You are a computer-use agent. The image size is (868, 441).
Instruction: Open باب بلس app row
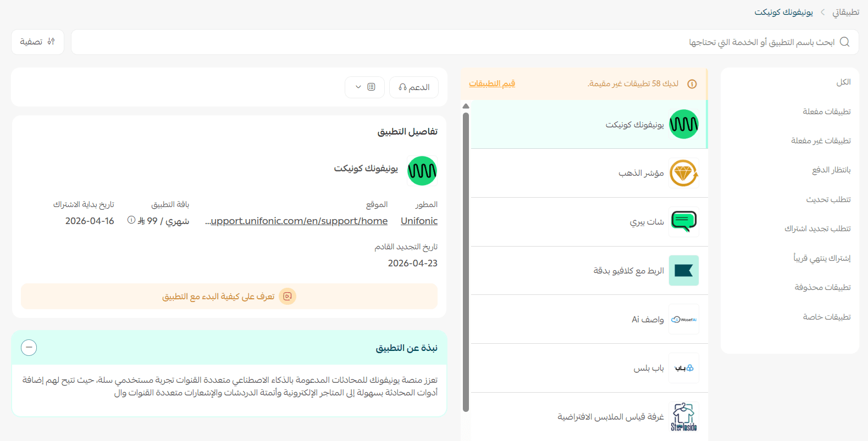click(589, 368)
